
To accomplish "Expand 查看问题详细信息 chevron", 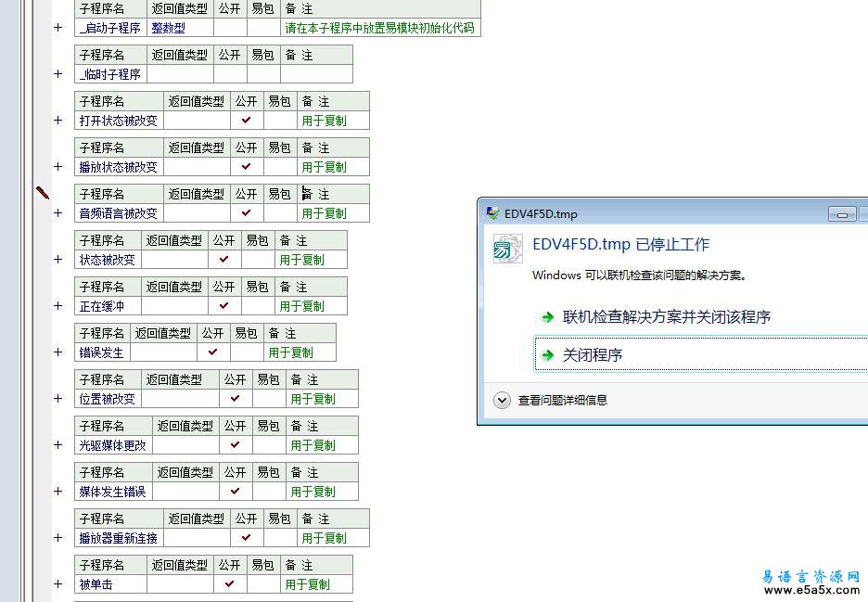I will (x=502, y=400).
